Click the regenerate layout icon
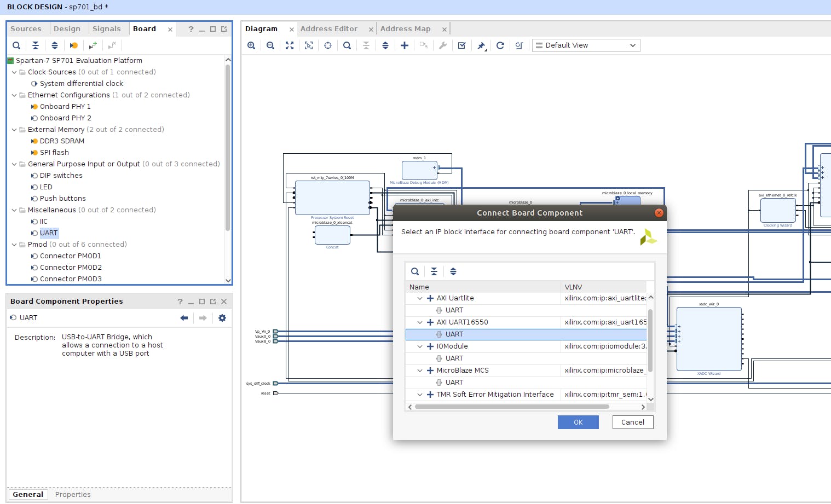The height and width of the screenshot is (504, 831). click(x=500, y=45)
